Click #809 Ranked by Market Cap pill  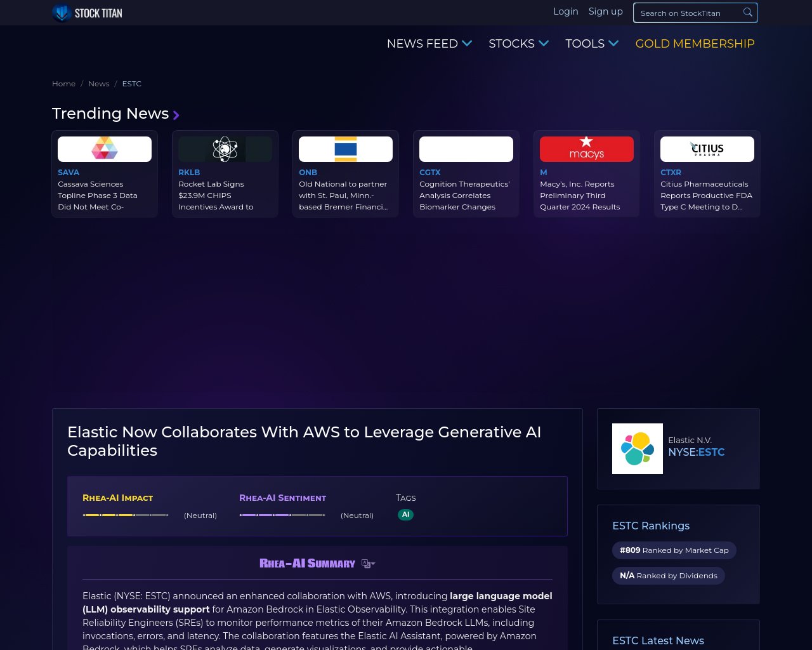tap(674, 550)
